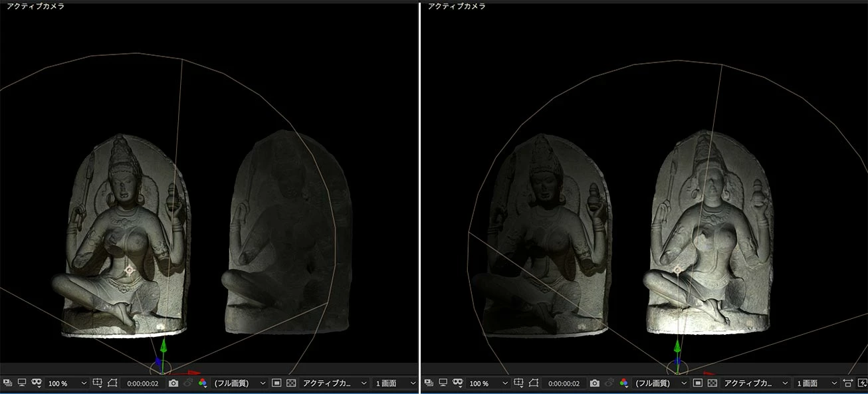This screenshot has height=394, width=868.
Task: Click region of interest icon in right viewer
Action: coord(534,383)
